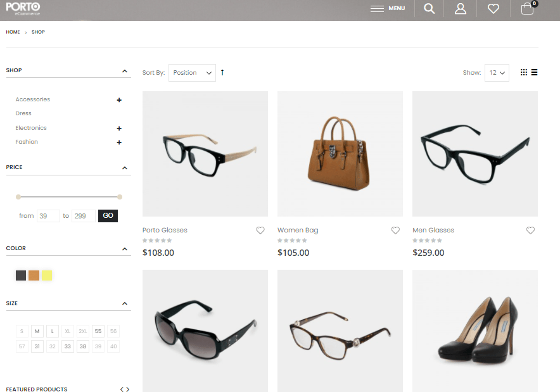
Task: Open the main MENU
Action: [x=388, y=9]
